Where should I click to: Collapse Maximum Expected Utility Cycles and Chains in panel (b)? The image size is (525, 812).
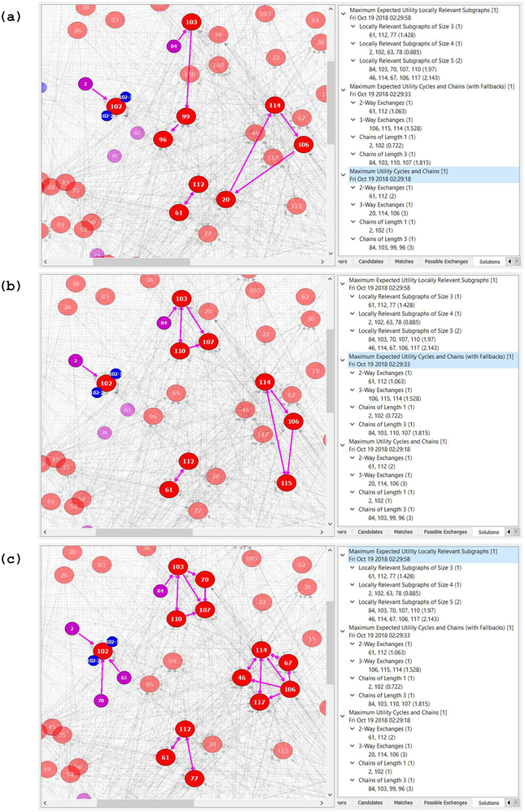click(342, 360)
